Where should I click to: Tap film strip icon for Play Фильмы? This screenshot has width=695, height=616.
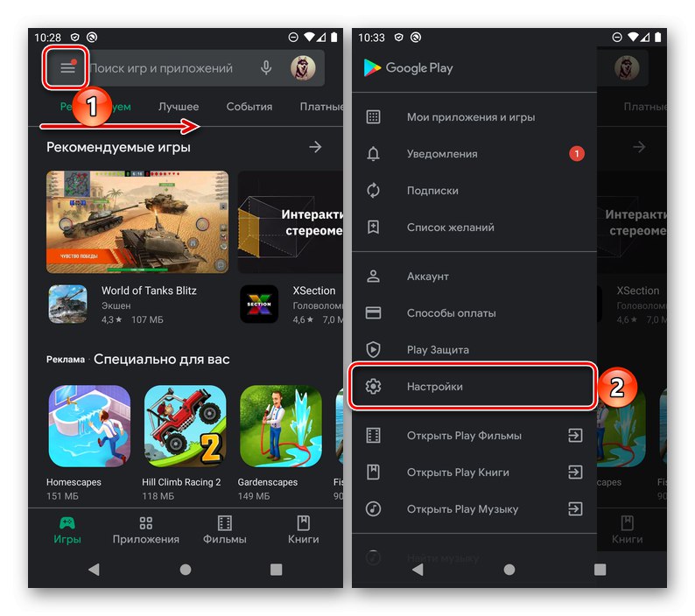pos(373,436)
